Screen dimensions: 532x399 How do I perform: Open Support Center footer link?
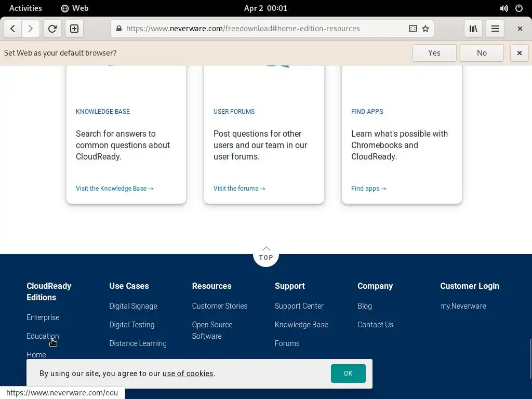pos(299,306)
